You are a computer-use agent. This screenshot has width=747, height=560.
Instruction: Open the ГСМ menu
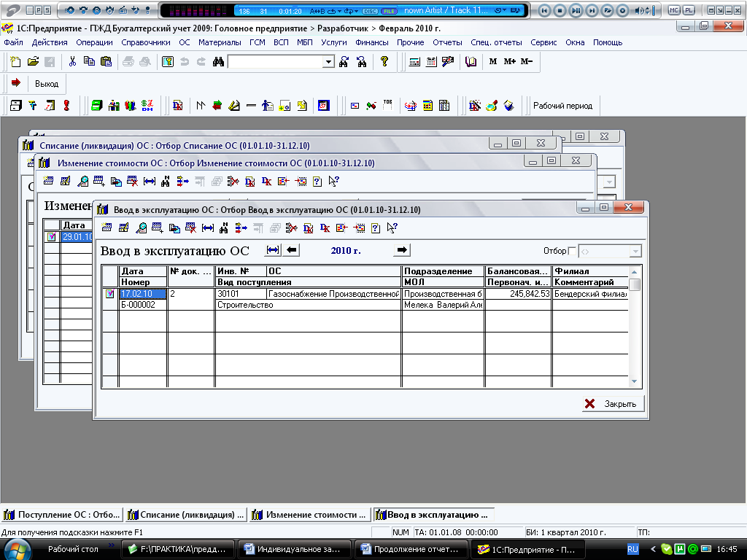pos(258,42)
